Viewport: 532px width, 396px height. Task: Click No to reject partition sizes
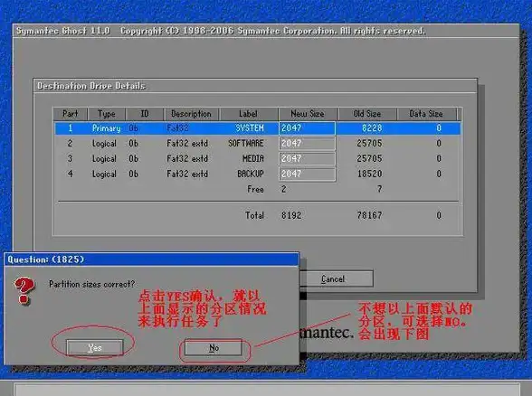(x=214, y=347)
